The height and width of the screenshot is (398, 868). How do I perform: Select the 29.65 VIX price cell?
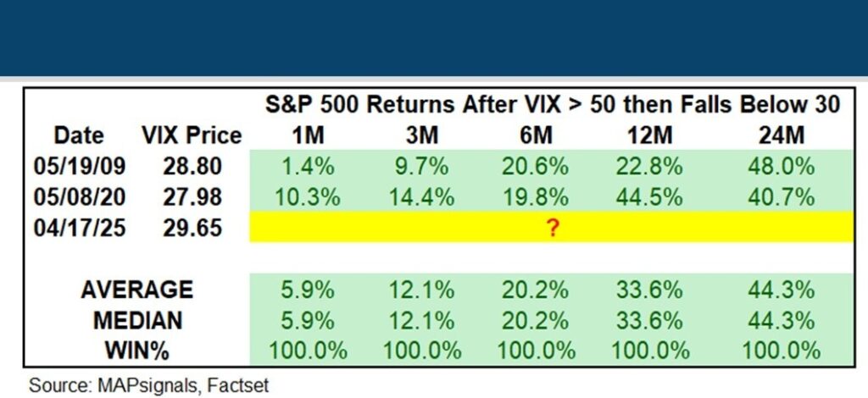click(x=192, y=227)
